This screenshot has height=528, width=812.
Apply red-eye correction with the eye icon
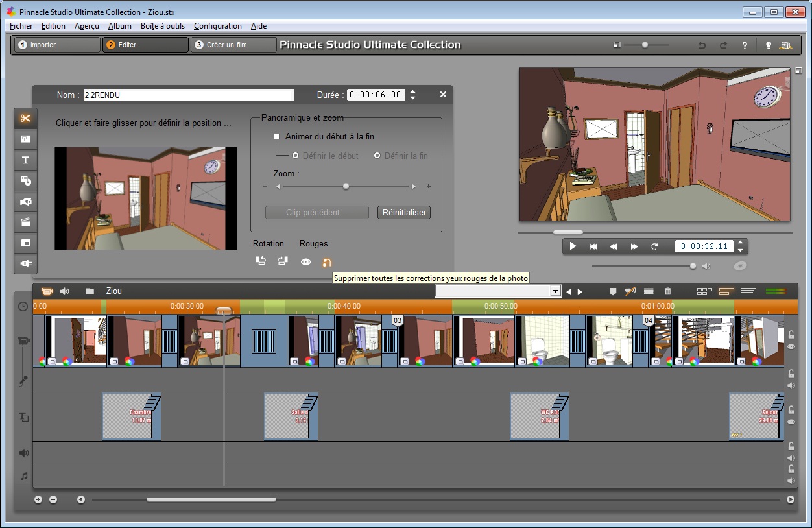tap(306, 262)
